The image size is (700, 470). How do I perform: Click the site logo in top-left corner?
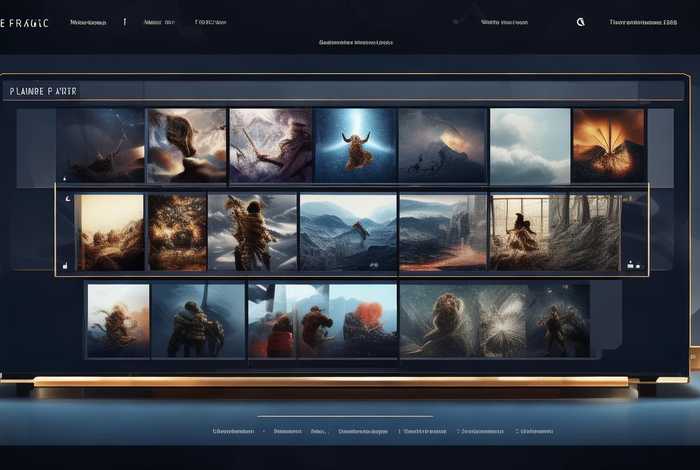[x=26, y=21]
